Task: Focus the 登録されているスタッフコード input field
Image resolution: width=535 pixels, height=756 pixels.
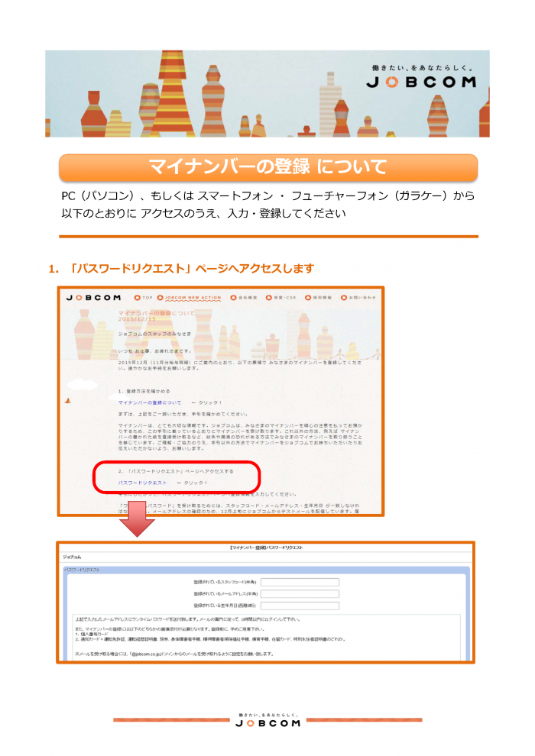Action: click(x=300, y=583)
